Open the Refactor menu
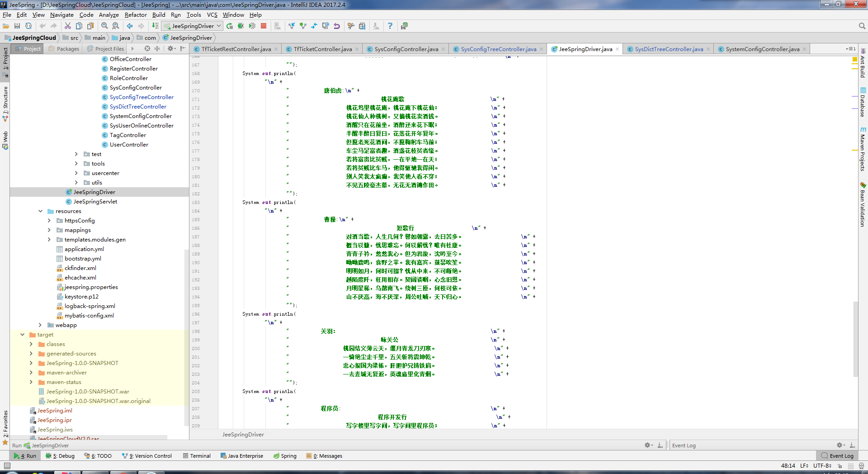Screen dimensions: 868x474 click(x=136, y=15)
